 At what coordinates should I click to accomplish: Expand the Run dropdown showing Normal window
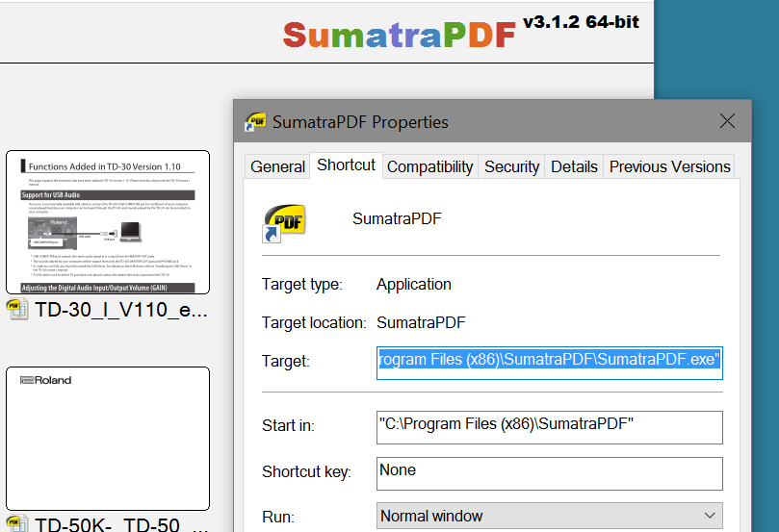click(x=549, y=516)
